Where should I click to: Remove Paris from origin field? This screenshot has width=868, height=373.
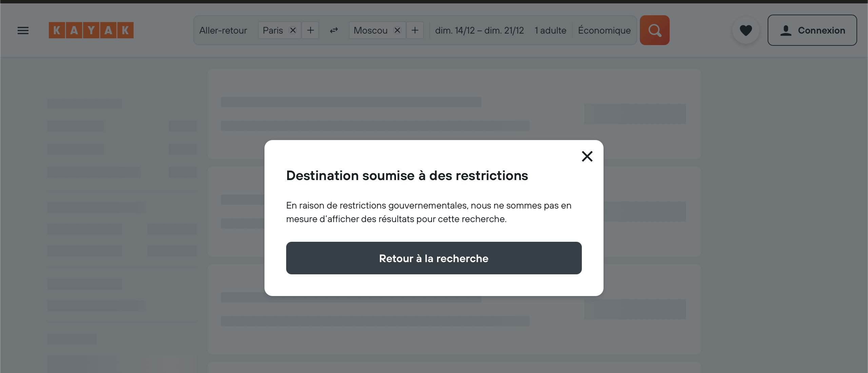coord(293,30)
